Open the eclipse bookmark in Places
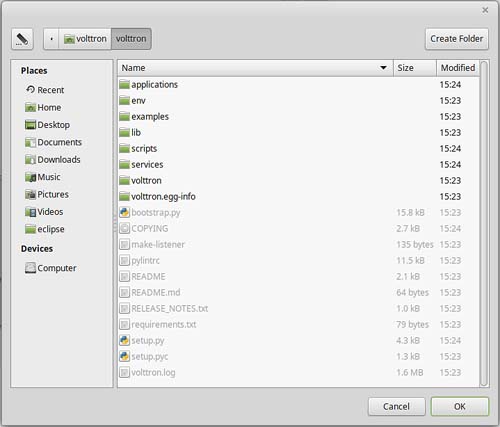Viewport: 500px width, 427px height. coord(45,229)
